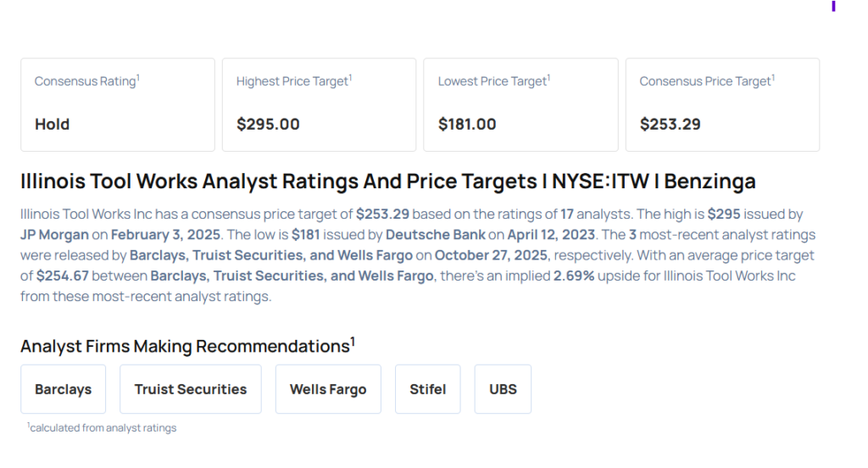
Task: Click the bold October 27, 2025 date
Action: (487, 255)
